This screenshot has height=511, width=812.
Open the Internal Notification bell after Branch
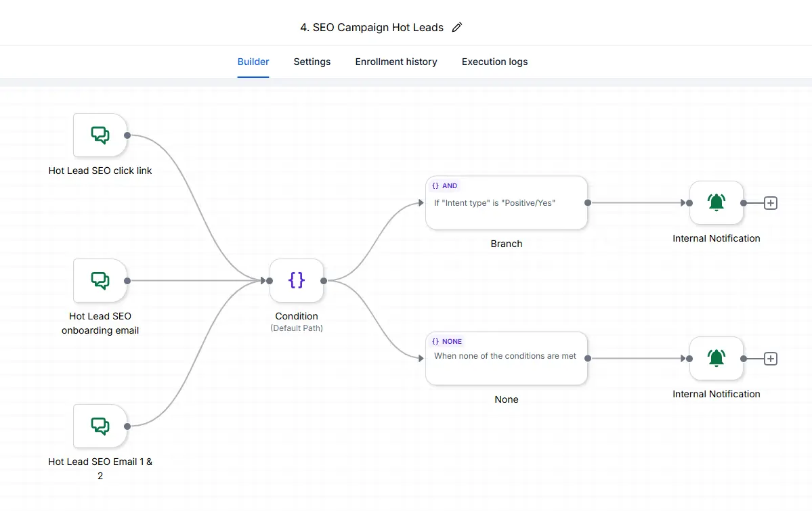tap(717, 202)
